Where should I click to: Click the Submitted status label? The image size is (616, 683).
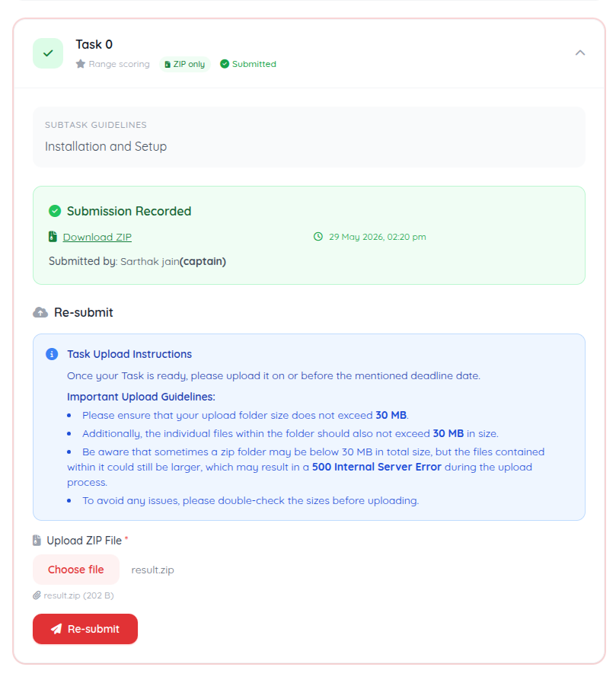[x=254, y=64]
